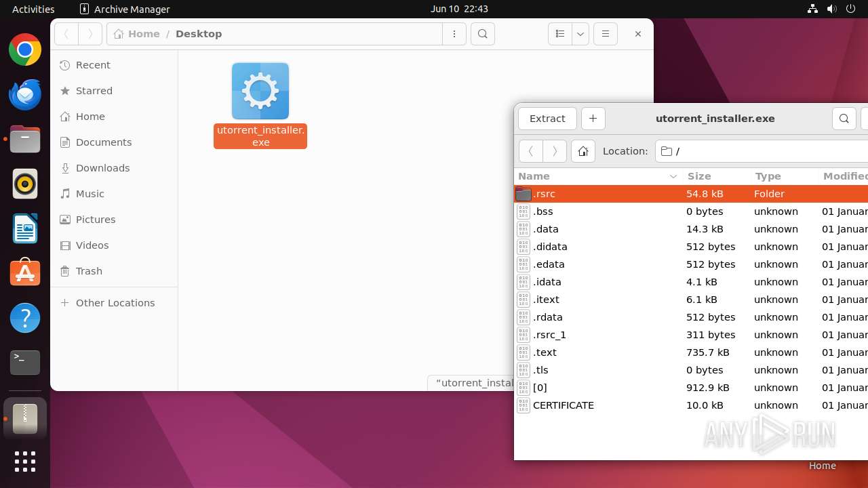This screenshot has width=868, height=488.
Task: Click the search icon in Archive Manager
Action: [x=844, y=119]
